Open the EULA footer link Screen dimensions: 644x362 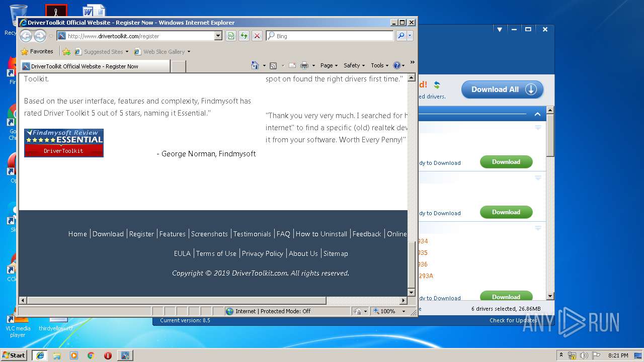pyautogui.click(x=182, y=253)
